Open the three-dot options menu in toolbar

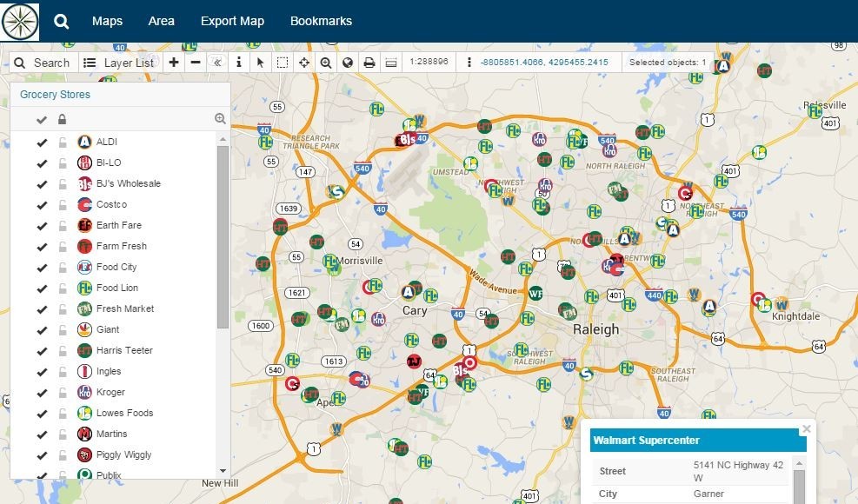point(469,63)
